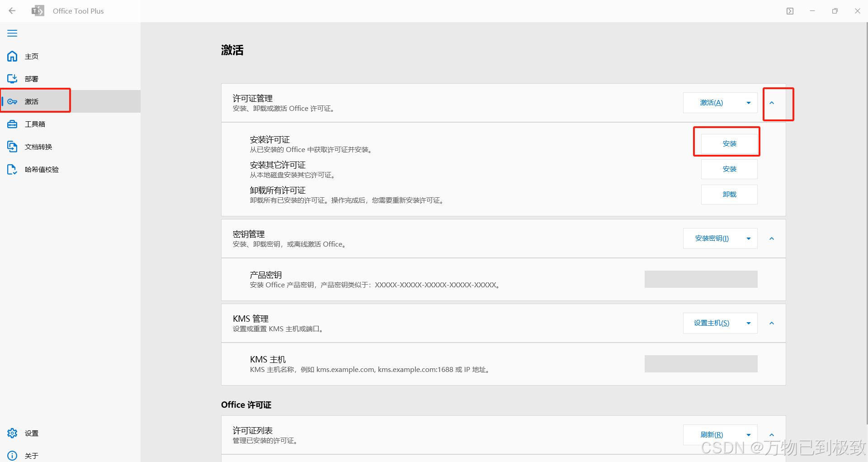The width and height of the screenshot is (868, 462).
Task: Open dropdown arrow next to 激活(A)
Action: coord(749,103)
